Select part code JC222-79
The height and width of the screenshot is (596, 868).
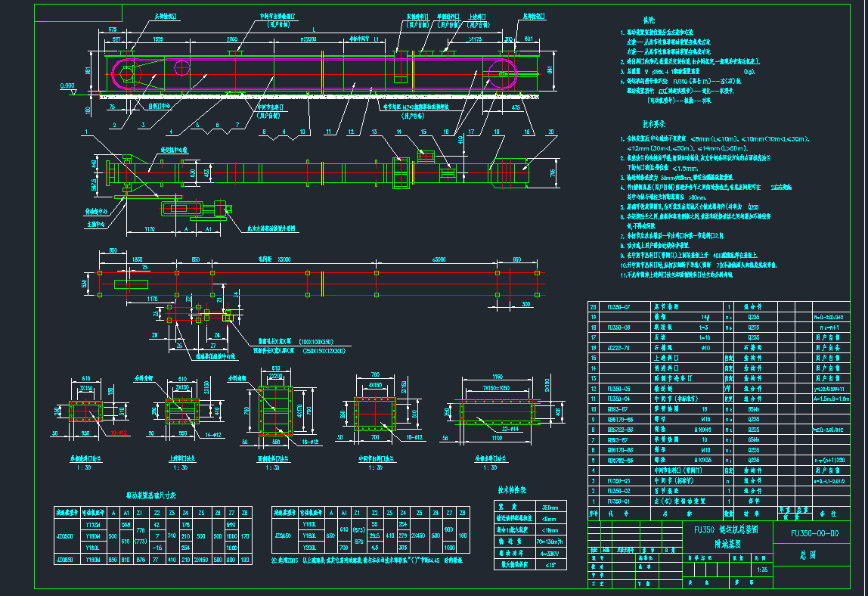click(618, 348)
